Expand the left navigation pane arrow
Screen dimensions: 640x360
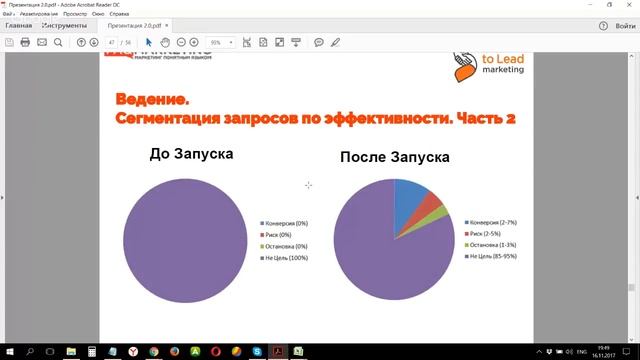[2, 198]
